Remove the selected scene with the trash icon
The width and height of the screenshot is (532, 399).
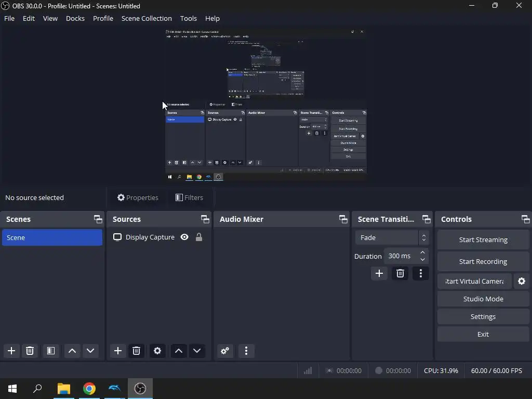(x=30, y=351)
